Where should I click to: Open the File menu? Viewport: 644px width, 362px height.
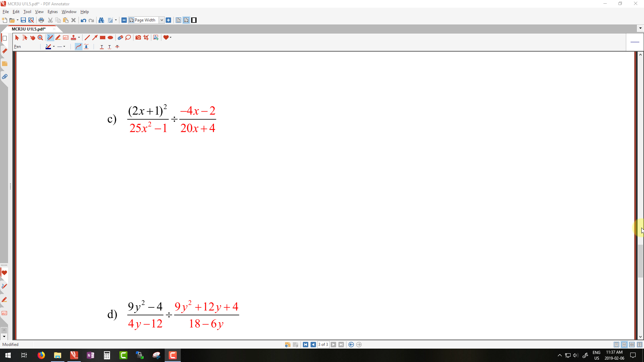click(x=6, y=11)
